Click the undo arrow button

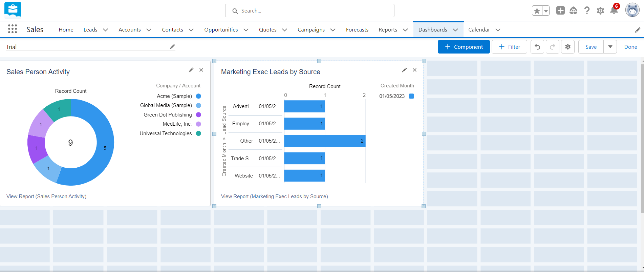tap(537, 47)
